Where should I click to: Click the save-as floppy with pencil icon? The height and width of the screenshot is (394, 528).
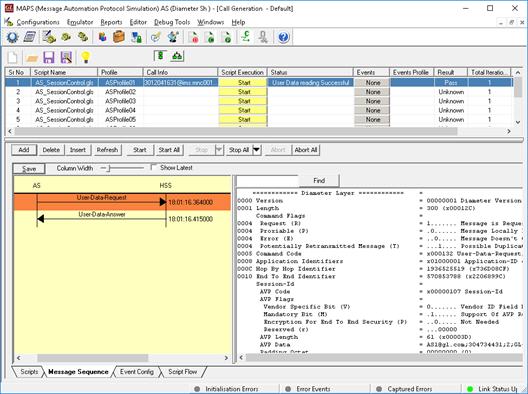click(x=66, y=57)
